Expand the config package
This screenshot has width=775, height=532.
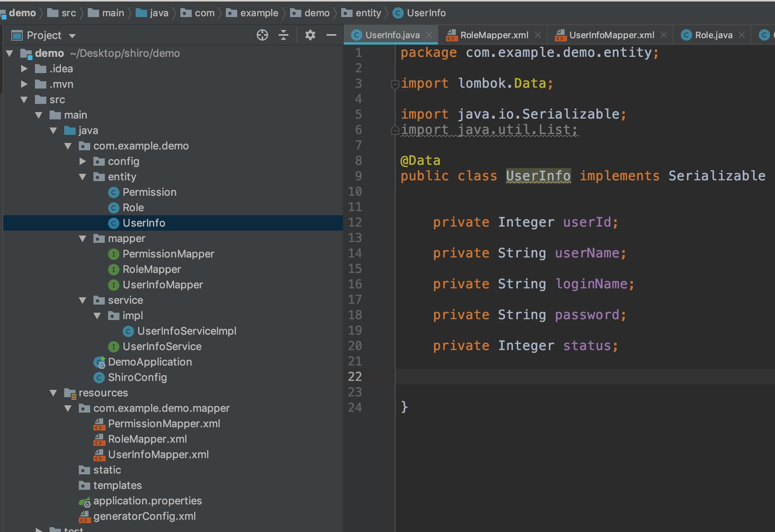tap(83, 161)
